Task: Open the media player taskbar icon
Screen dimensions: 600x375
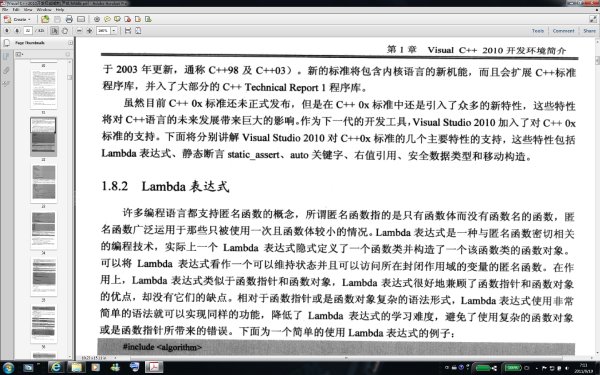Action: coord(95,368)
